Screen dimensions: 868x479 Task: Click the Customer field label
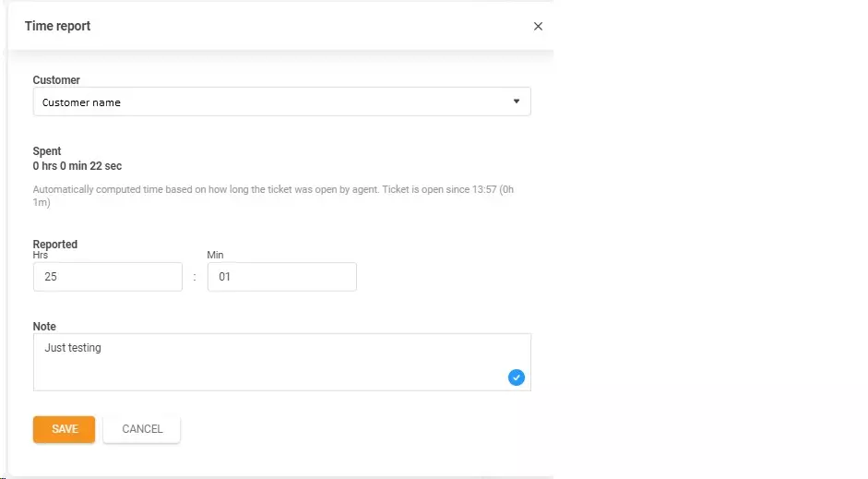[x=56, y=80]
